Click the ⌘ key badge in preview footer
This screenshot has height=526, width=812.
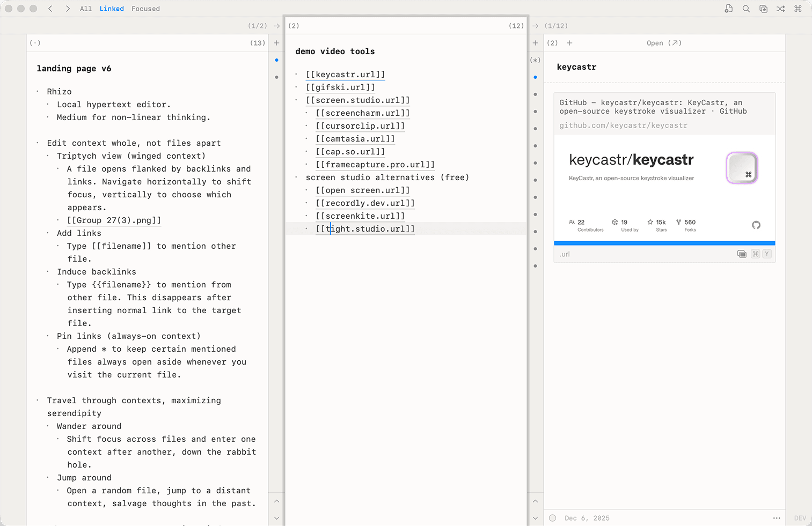coord(755,254)
